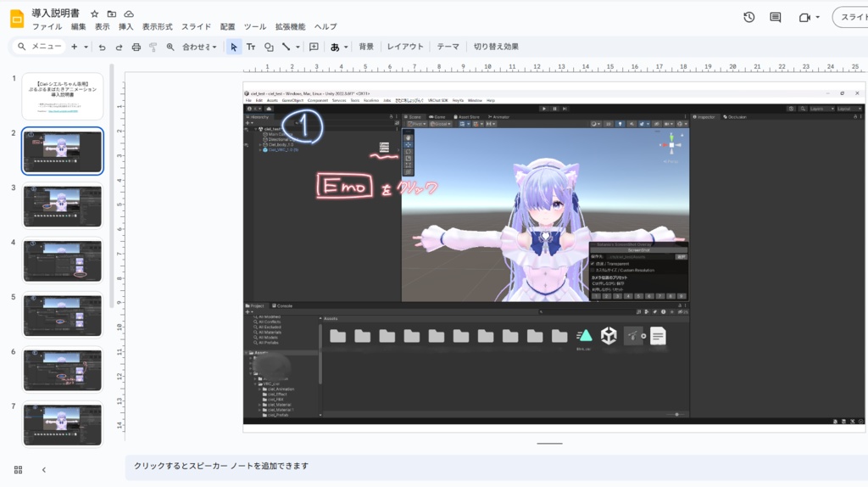The width and height of the screenshot is (868, 487).
Task: Open the Meet camera dropdown arrow
Action: 818,18
